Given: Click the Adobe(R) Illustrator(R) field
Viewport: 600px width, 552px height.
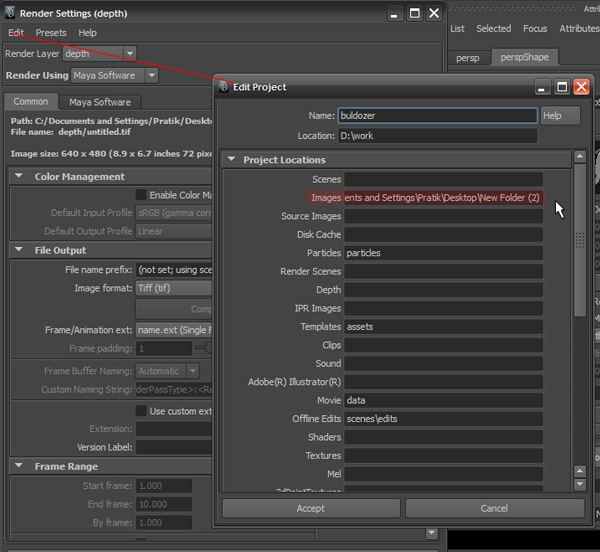Looking at the screenshot, I should pos(443,382).
